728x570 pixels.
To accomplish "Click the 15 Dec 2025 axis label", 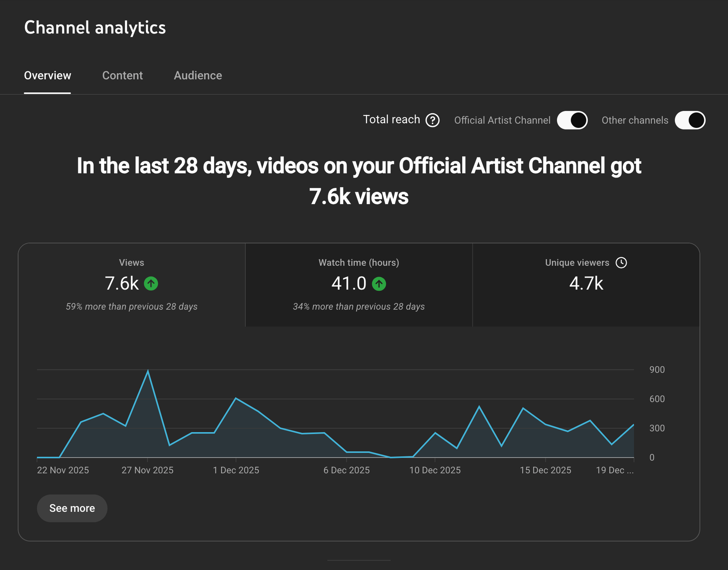I will tap(545, 470).
